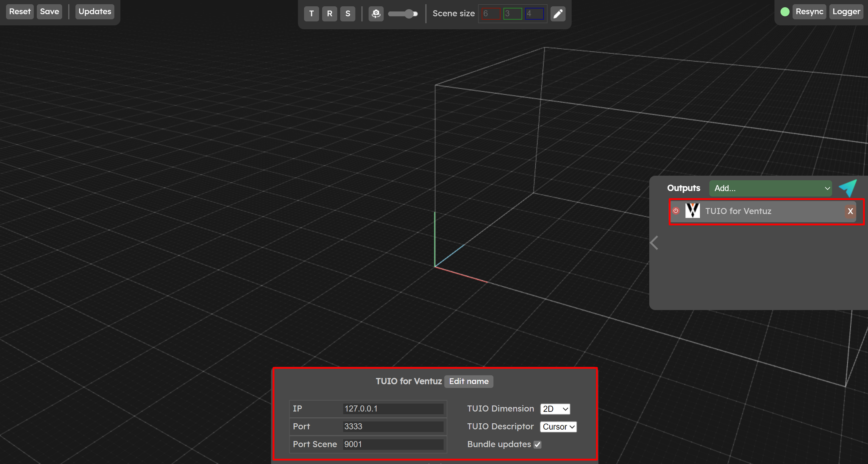
Task: Click the Updates button
Action: click(95, 11)
